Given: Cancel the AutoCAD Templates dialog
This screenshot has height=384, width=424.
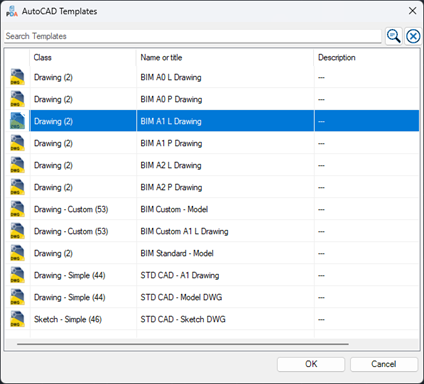Looking at the screenshot, I should (384, 364).
